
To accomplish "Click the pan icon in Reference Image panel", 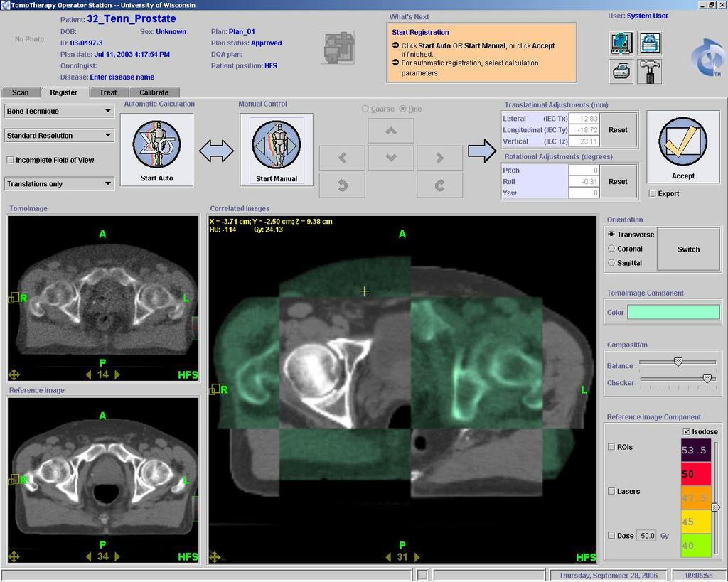I will point(14,557).
